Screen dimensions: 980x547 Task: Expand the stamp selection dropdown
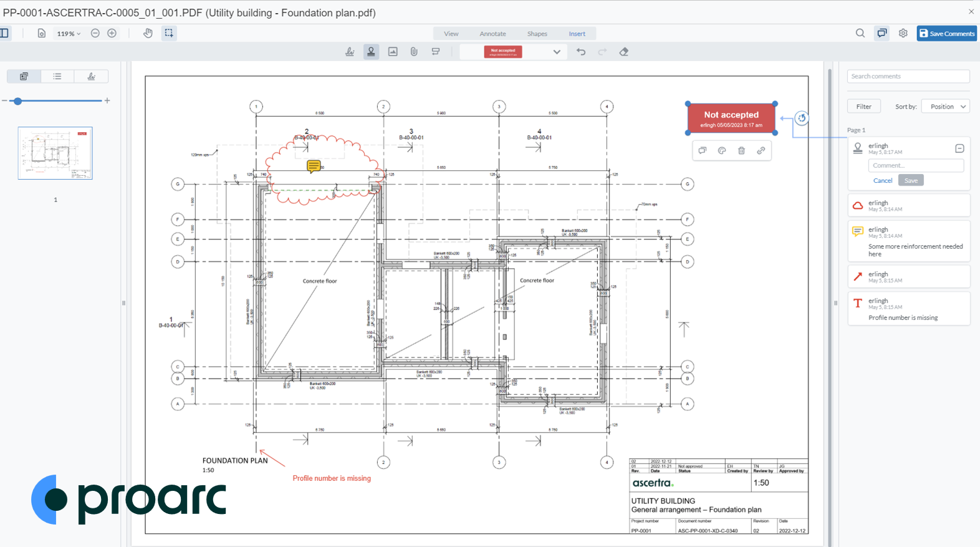(x=557, y=52)
